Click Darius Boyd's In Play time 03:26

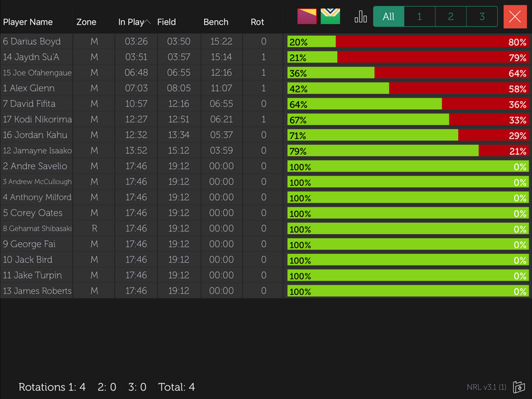[136, 41]
